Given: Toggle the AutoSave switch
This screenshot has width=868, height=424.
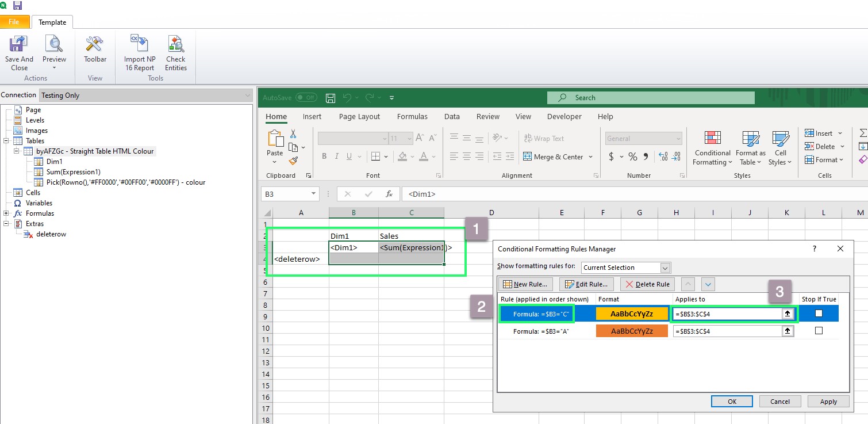Looking at the screenshot, I should point(306,98).
